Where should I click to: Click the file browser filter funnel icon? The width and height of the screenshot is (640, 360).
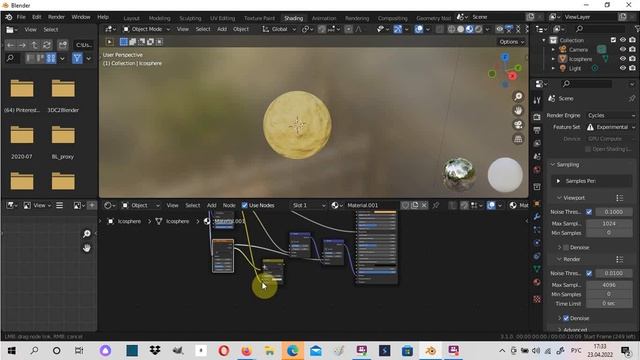pos(77,58)
